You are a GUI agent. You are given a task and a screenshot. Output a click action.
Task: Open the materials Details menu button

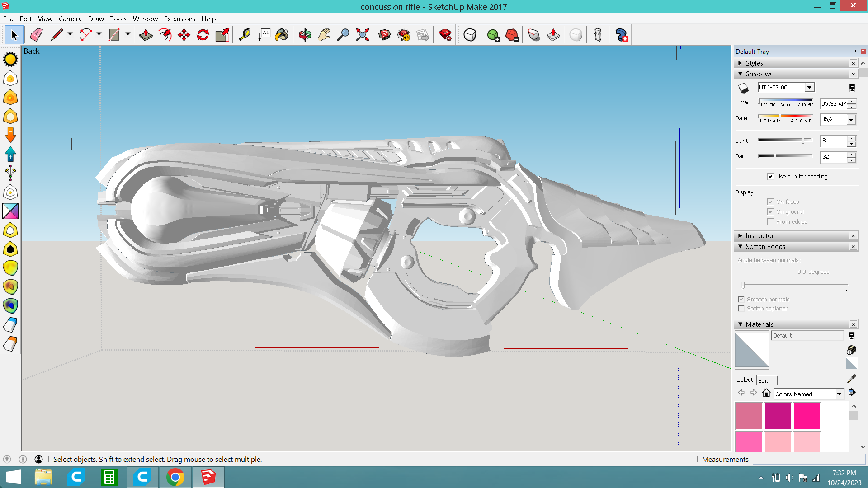[852, 392]
